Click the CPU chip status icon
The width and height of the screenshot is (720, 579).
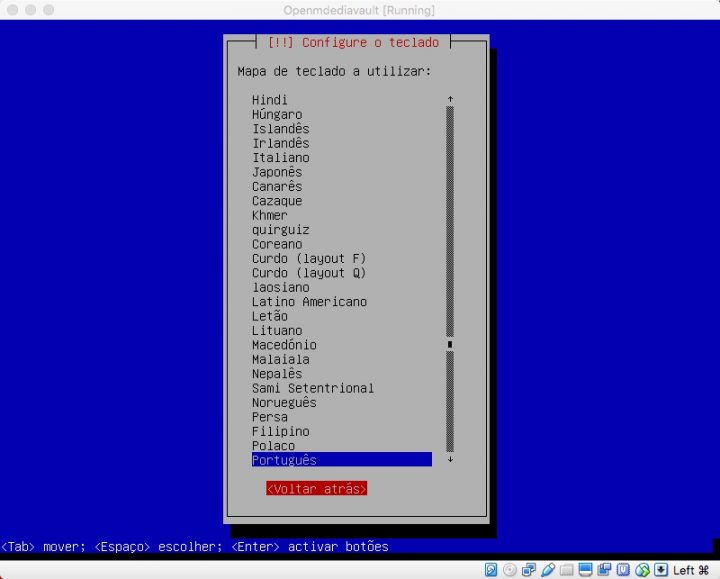[x=623, y=570]
